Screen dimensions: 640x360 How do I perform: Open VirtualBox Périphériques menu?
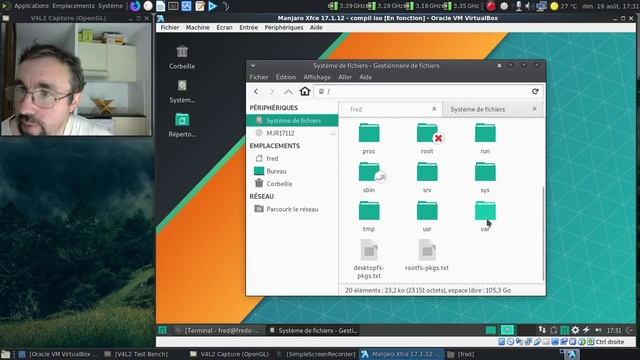tap(284, 27)
